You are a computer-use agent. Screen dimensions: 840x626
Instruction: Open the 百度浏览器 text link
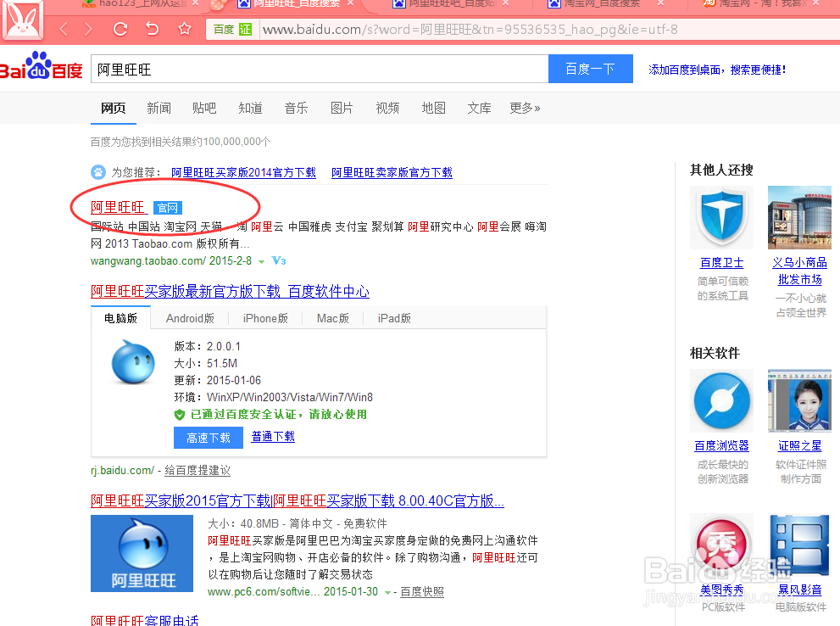721,445
